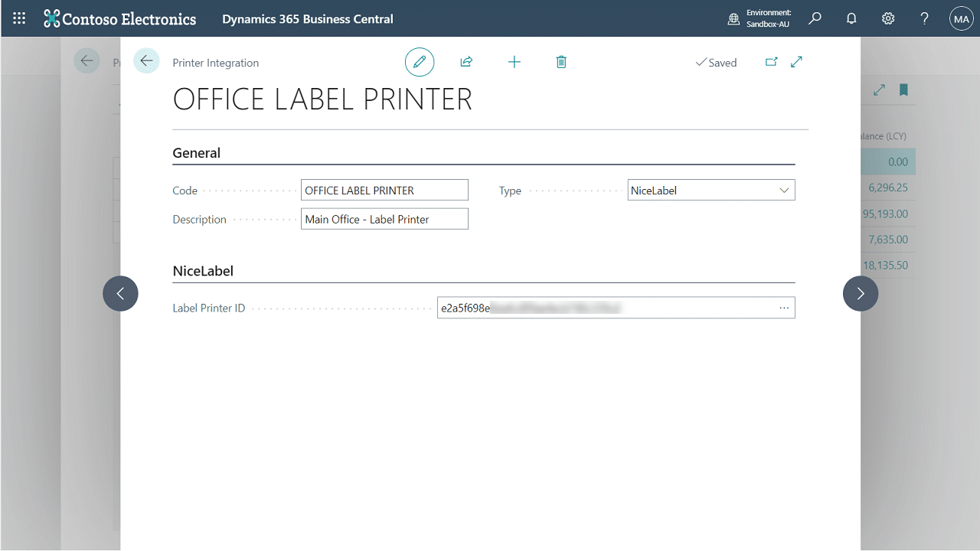Screen dimensions: 980x551
Task: Click the Description field
Action: (384, 219)
